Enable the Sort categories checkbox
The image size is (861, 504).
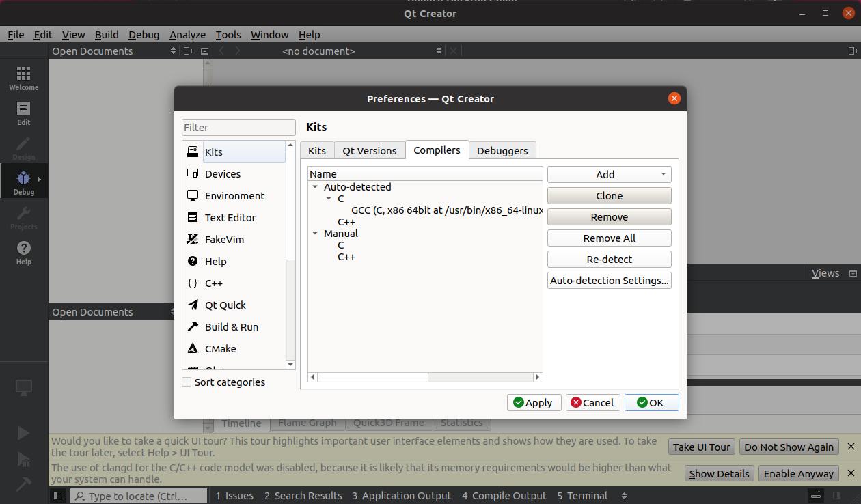coord(187,382)
